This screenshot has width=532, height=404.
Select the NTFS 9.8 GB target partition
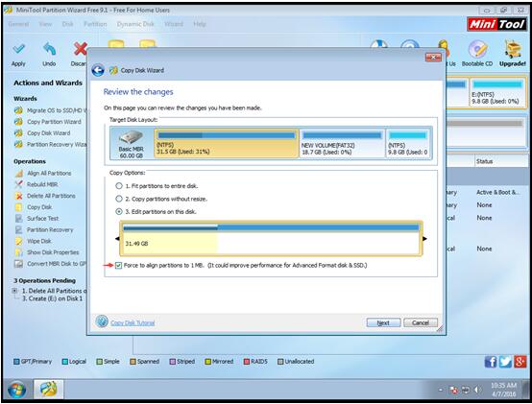[x=408, y=143]
